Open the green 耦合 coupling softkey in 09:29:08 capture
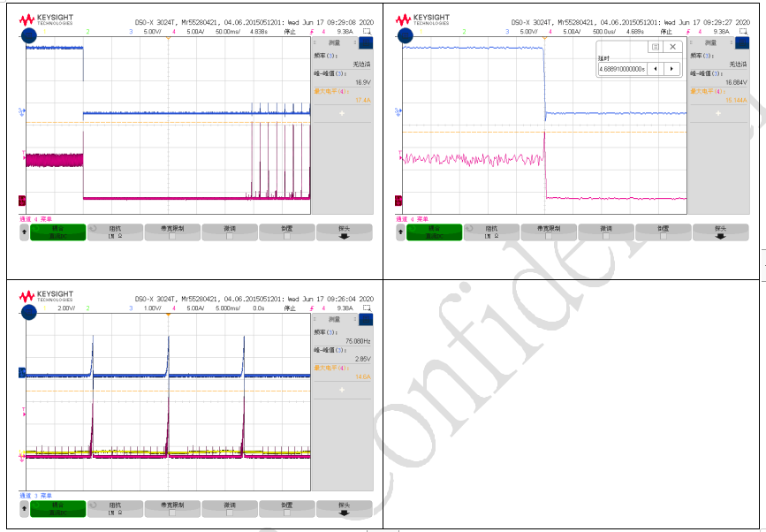This screenshot has height=532, width=766. [x=57, y=232]
